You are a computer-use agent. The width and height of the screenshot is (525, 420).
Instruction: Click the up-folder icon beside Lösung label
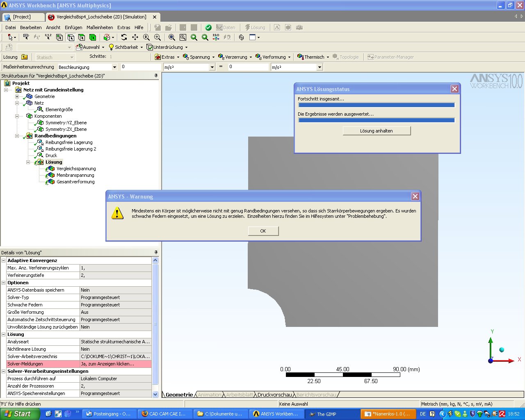tap(25, 57)
